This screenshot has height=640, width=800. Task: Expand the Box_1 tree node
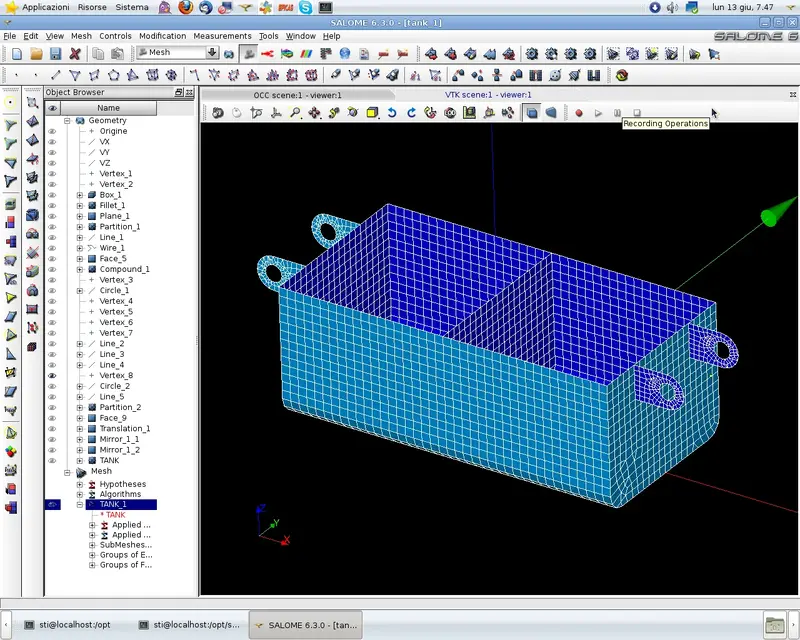pyautogui.click(x=80, y=195)
